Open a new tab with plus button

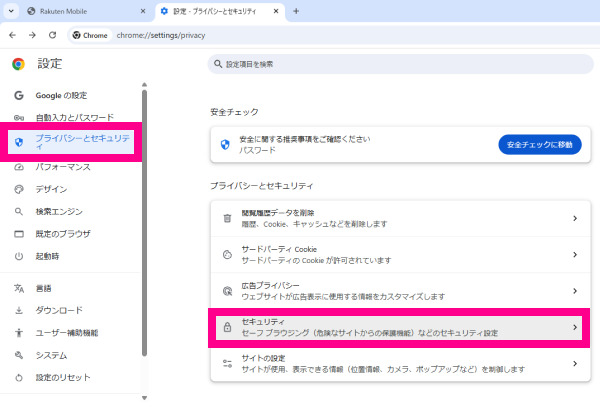coord(295,10)
